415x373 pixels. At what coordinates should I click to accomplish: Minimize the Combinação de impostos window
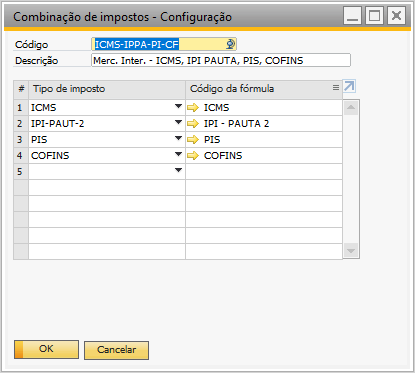tap(352, 16)
